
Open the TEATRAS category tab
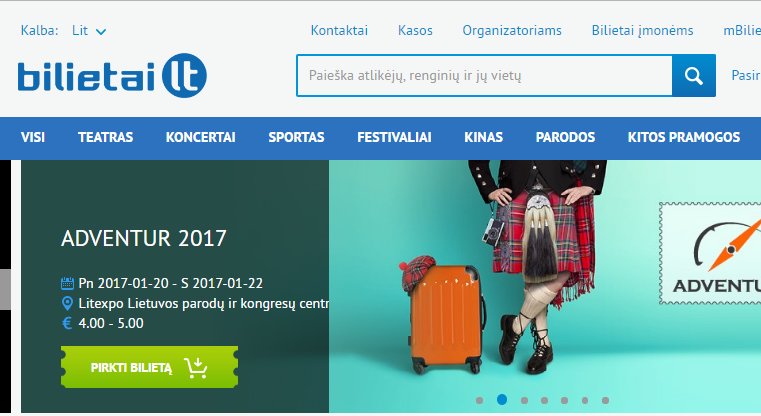coord(105,137)
